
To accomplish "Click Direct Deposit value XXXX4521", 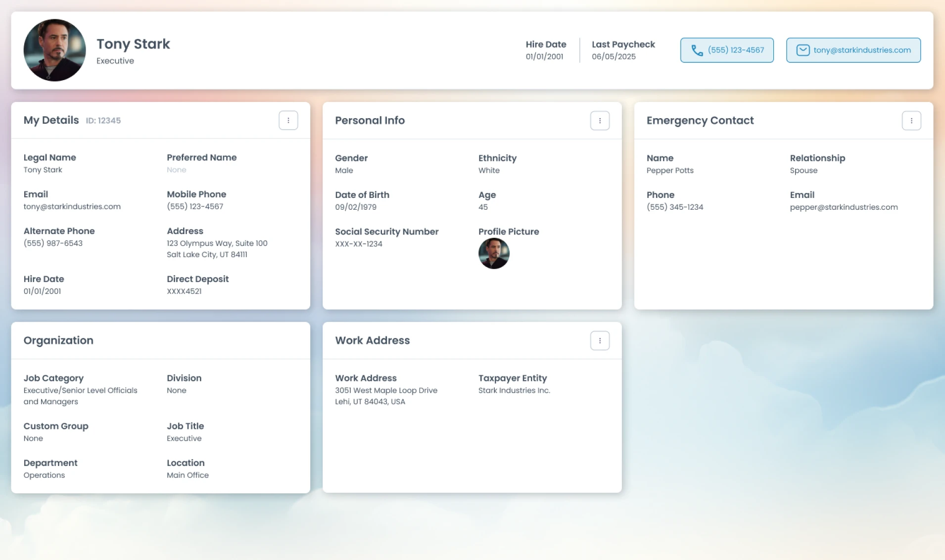I will coord(184,291).
